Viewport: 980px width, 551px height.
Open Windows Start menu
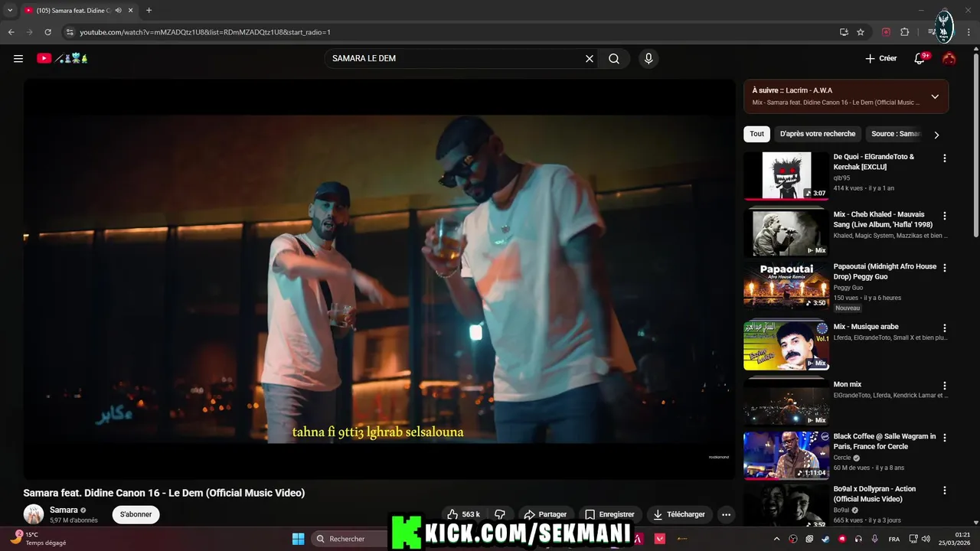tap(299, 539)
